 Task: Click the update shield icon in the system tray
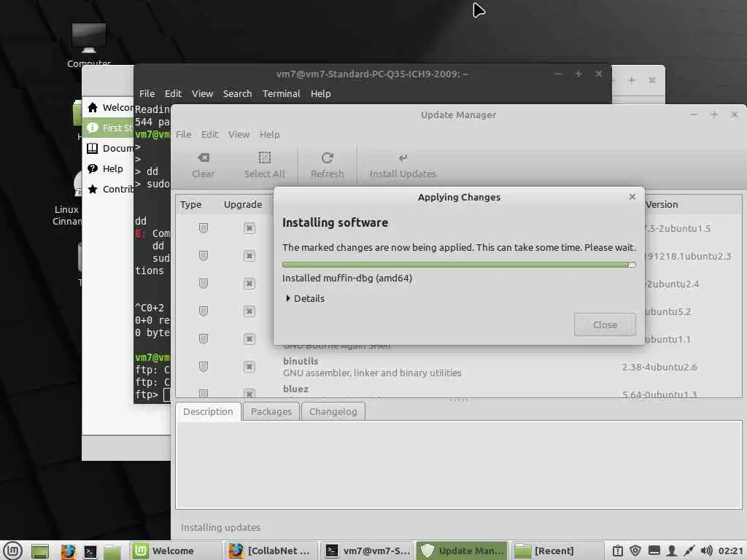pyautogui.click(x=635, y=551)
